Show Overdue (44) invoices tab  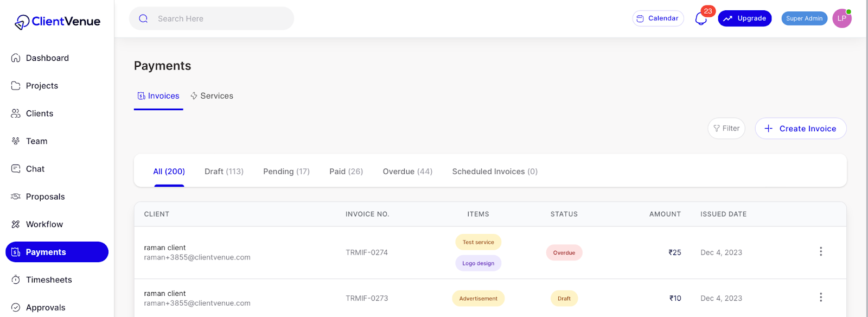coord(407,172)
